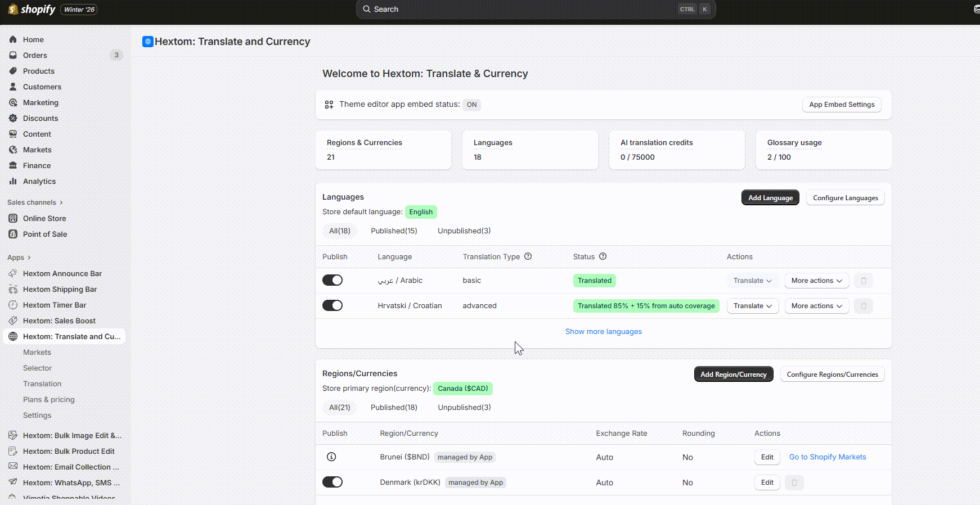Click Show more languages link

(603, 332)
